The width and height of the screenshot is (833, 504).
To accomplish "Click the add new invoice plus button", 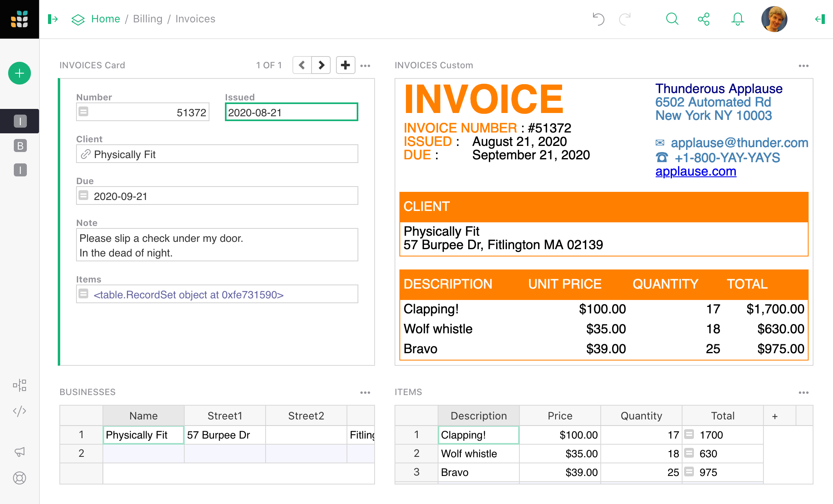I will coord(346,65).
